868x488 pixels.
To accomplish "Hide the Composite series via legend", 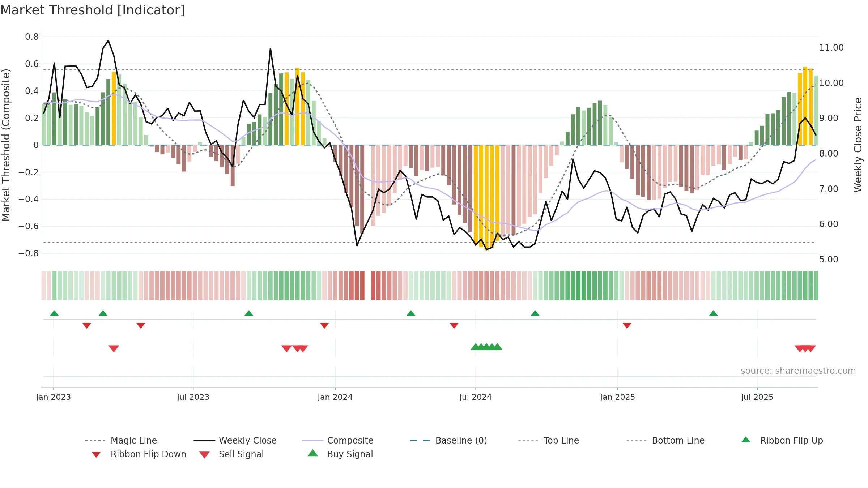I will click(337, 440).
